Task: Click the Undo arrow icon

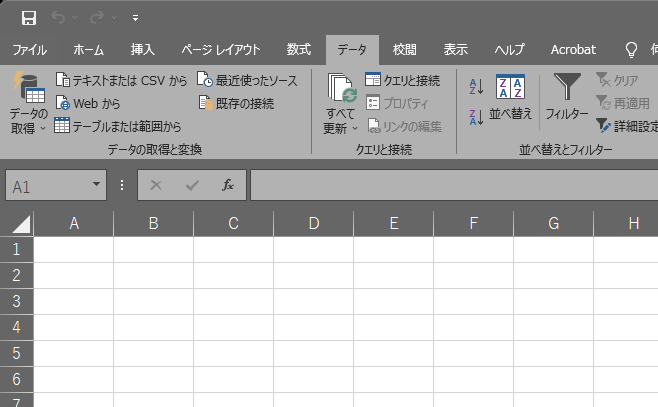Action: pyautogui.click(x=58, y=18)
